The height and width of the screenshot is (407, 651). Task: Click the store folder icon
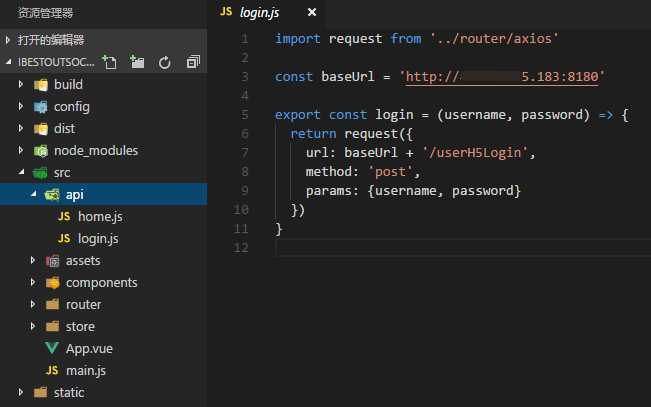(x=52, y=327)
